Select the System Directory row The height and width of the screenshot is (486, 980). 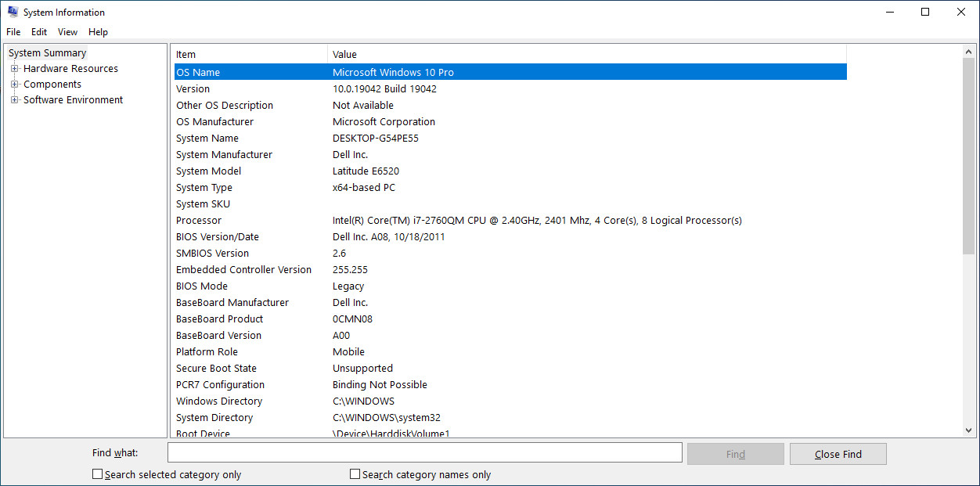click(510, 417)
